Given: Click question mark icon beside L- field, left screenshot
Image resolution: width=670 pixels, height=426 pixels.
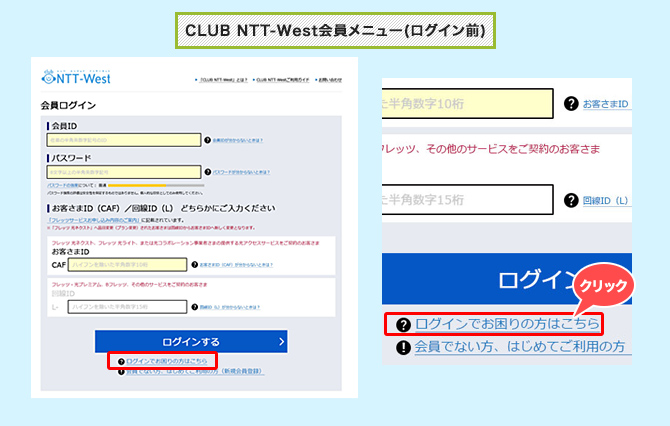Looking at the screenshot, I should 195,307.
